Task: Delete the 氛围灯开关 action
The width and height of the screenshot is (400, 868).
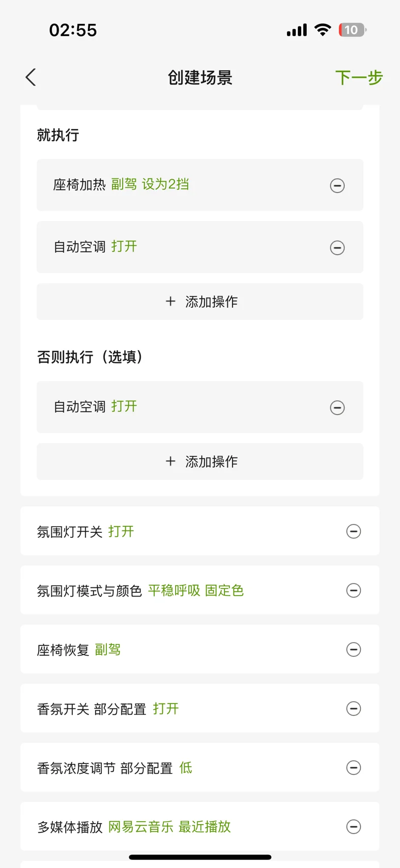Action: point(354,531)
